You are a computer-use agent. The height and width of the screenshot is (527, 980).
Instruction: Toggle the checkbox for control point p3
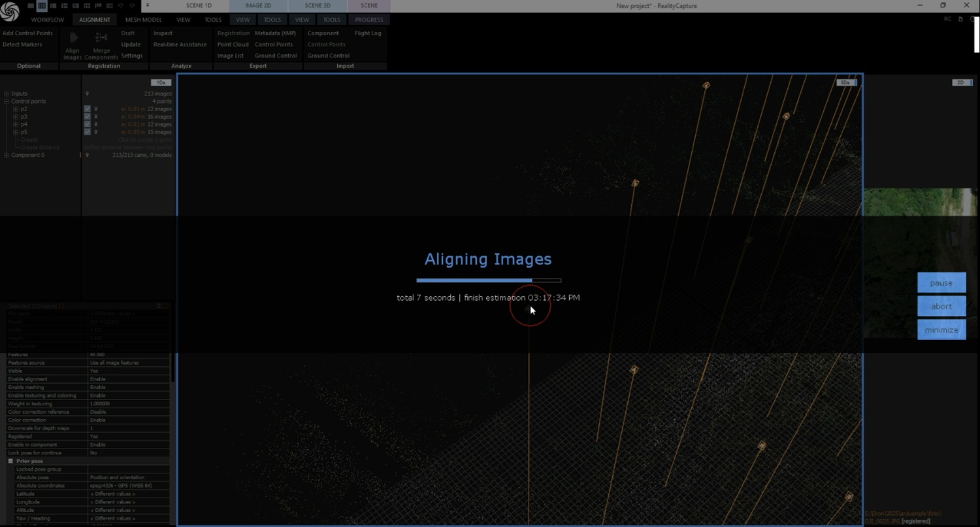click(x=87, y=117)
